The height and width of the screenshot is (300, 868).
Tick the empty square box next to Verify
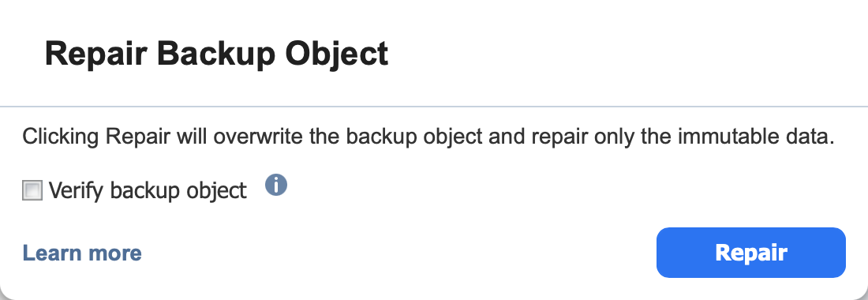point(32,191)
